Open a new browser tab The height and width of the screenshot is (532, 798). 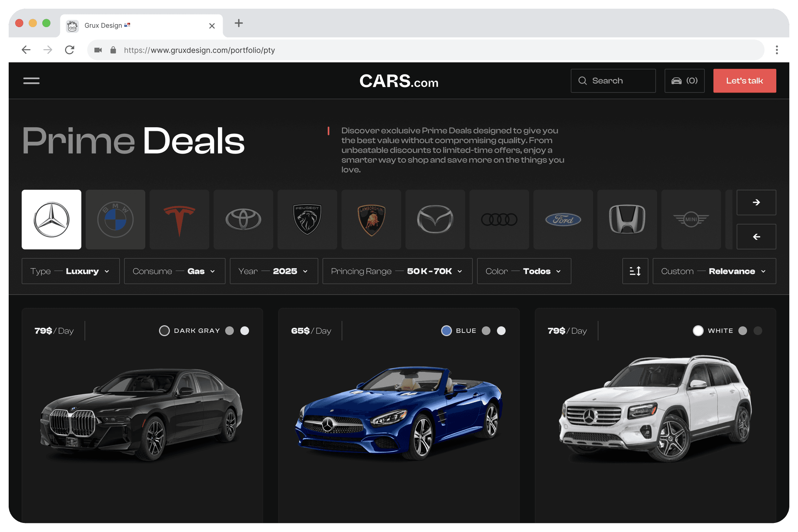tap(239, 23)
